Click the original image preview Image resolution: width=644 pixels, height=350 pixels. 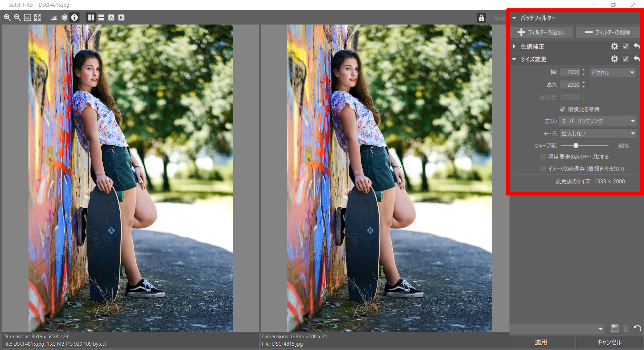[131, 178]
